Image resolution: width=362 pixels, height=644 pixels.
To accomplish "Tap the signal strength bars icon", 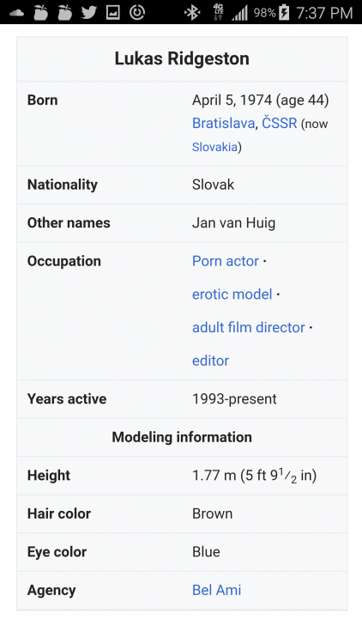I will pos(239,13).
